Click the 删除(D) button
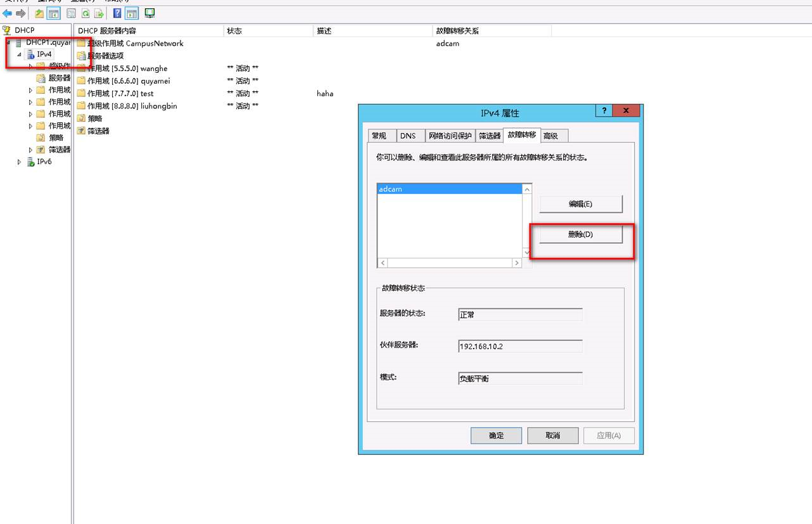Screen dimensions: 812x524 pyautogui.click(x=580, y=234)
